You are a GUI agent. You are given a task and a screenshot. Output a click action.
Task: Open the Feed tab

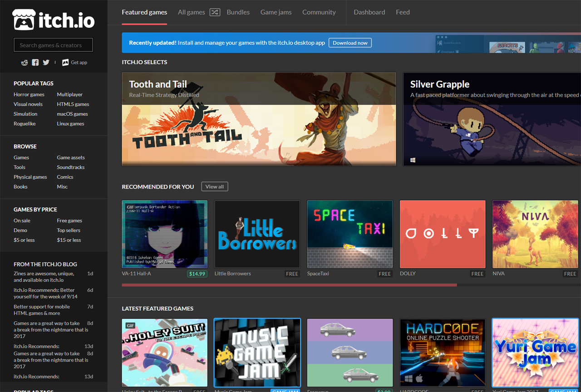(403, 12)
